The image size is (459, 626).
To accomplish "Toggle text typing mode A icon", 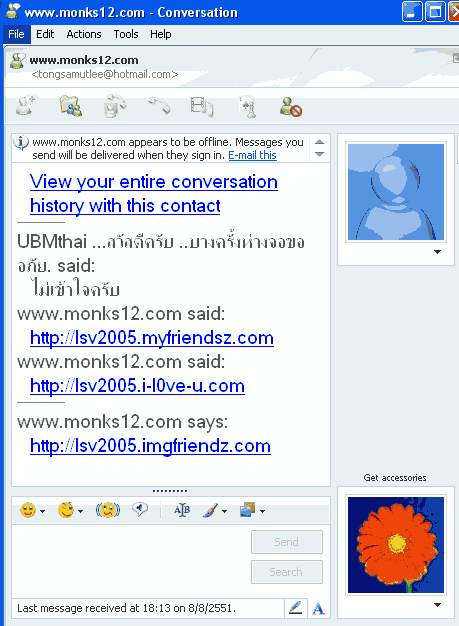I will [x=318, y=608].
